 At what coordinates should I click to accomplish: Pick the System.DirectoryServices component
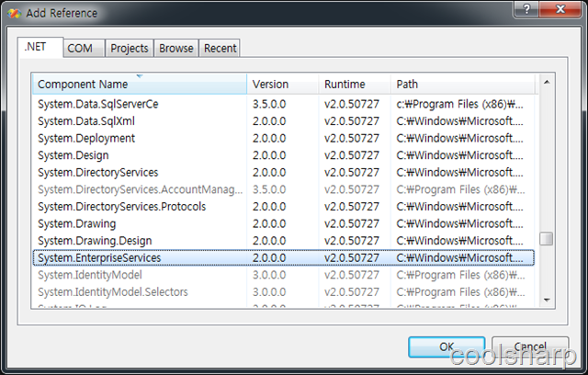(284, 173)
